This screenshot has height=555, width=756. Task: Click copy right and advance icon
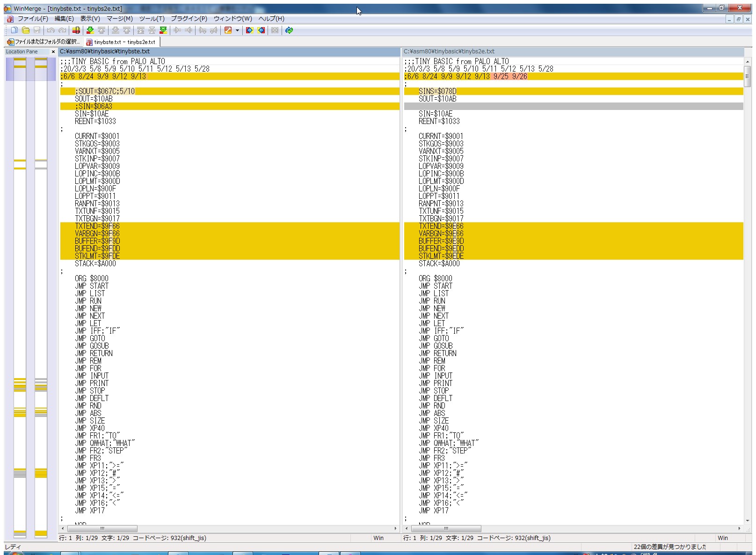point(203,30)
